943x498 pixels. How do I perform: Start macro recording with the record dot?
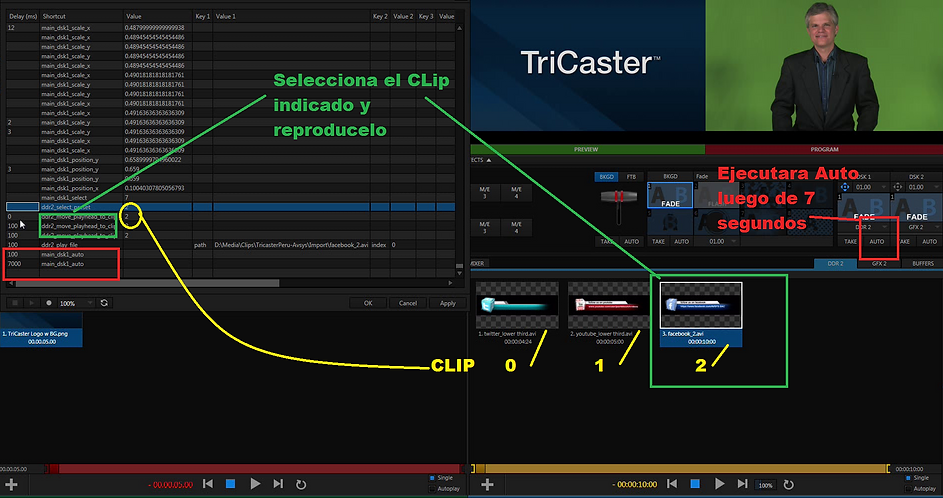[x=49, y=303]
